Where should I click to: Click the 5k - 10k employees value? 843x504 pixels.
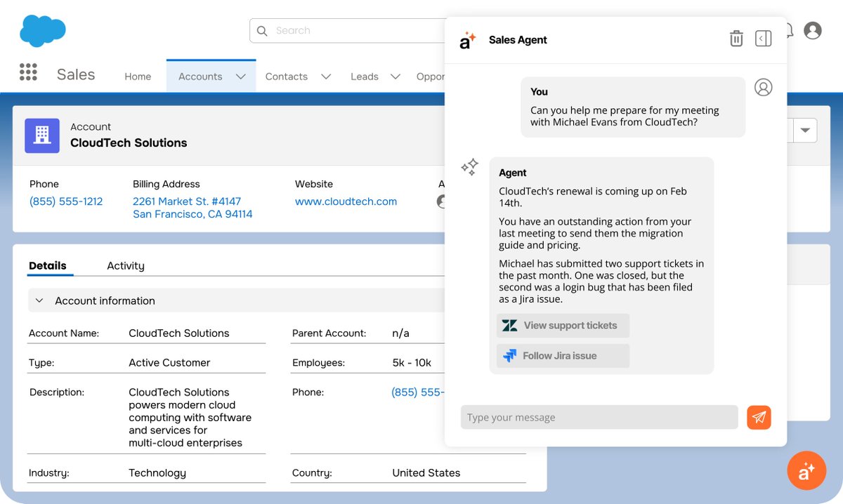click(x=412, y=363)
